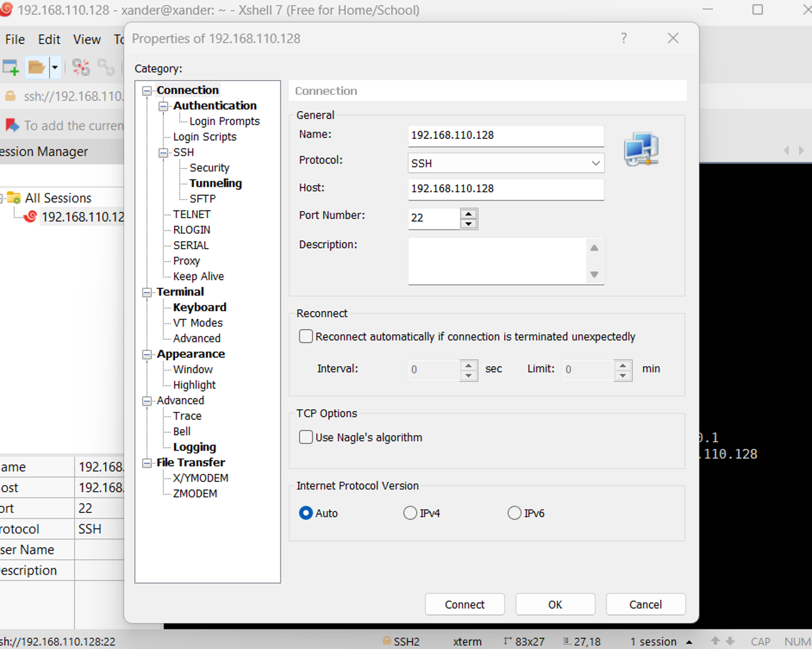Click the red session icon for 192.168.110.12
This screenshot has height=649, width=812.
click(30, 216)
